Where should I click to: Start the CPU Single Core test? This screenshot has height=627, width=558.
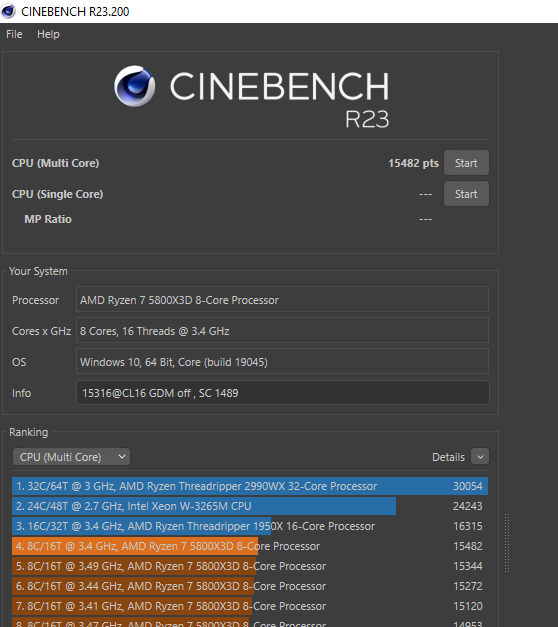[466, 194]
